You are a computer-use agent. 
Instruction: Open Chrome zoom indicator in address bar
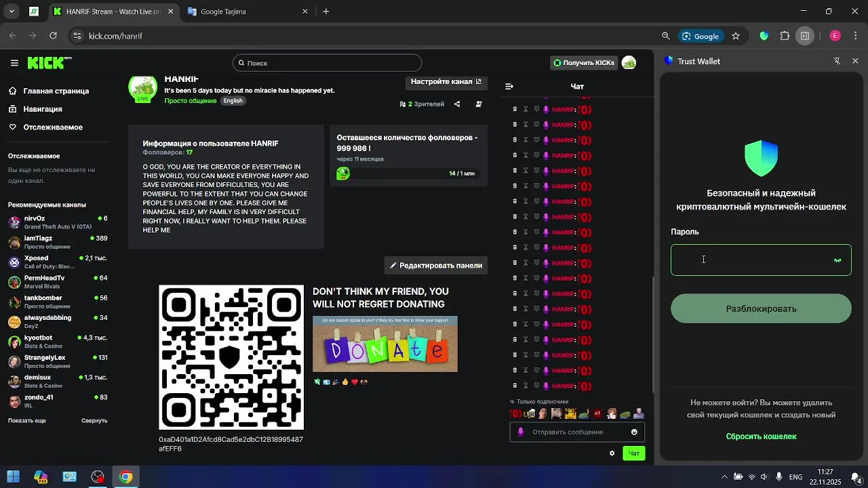666,36
